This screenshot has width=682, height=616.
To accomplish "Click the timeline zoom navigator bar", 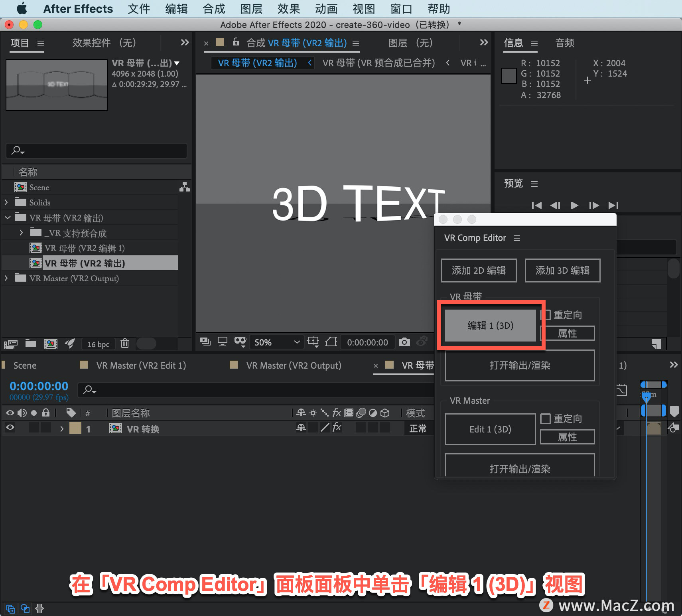I will pos(654,385).
